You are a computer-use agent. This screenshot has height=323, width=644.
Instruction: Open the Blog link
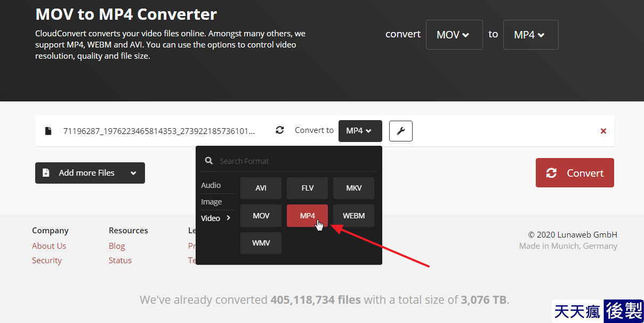[x=117, y=246]
